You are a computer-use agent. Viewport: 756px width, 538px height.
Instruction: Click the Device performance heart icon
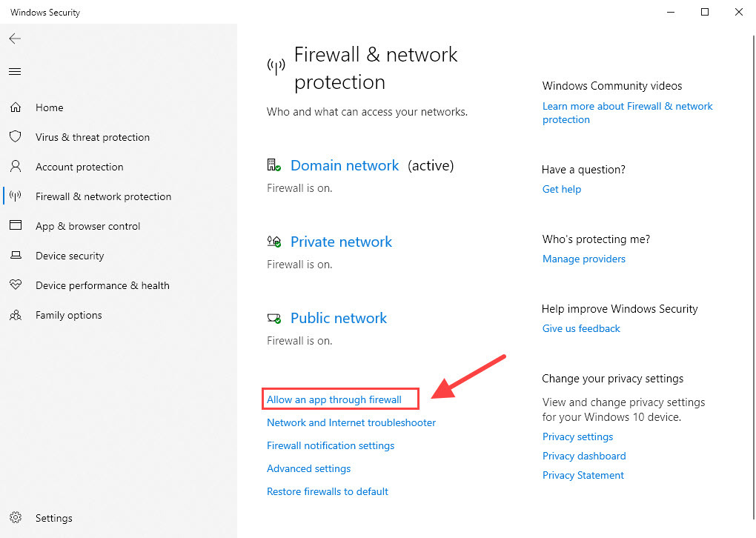[x=16, y=285]
